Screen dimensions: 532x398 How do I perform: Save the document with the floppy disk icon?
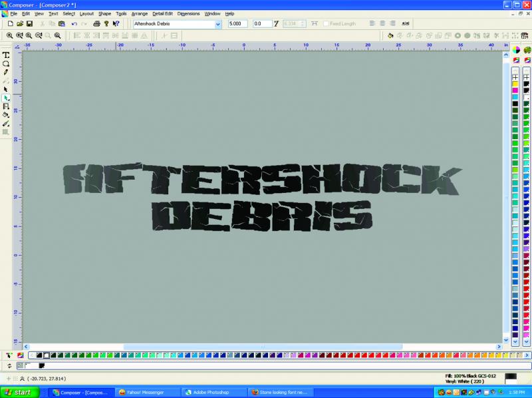point(29,24)
